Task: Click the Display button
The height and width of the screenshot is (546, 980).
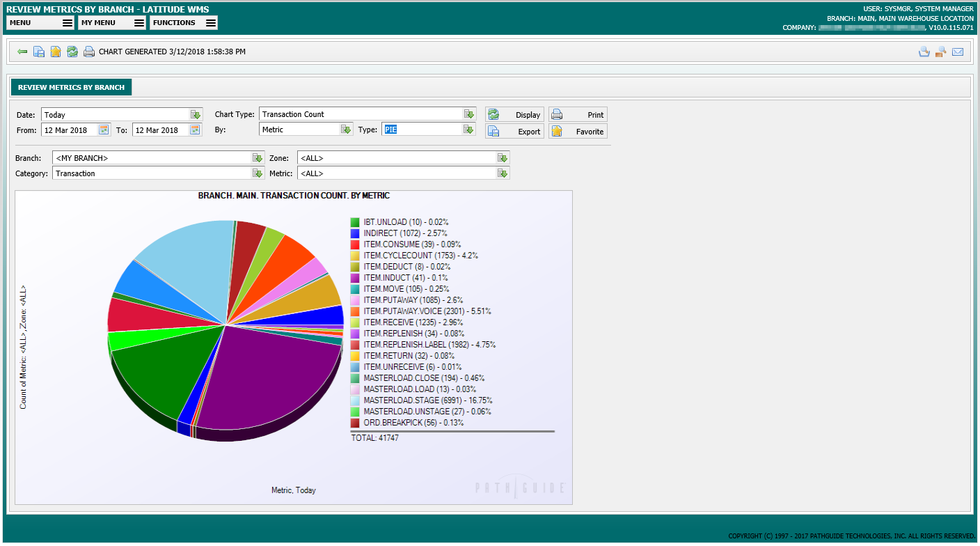Action: [x=514, y=115]
